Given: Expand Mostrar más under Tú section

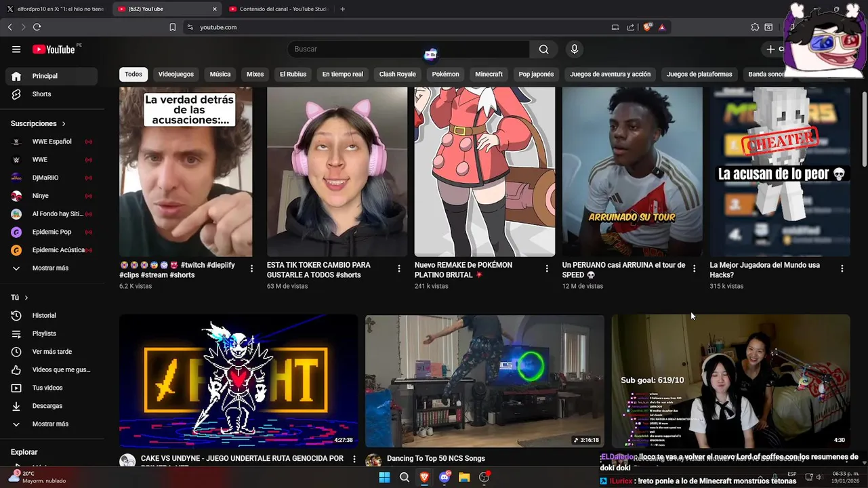Looking at the screenshot, I should coord(51,424).
